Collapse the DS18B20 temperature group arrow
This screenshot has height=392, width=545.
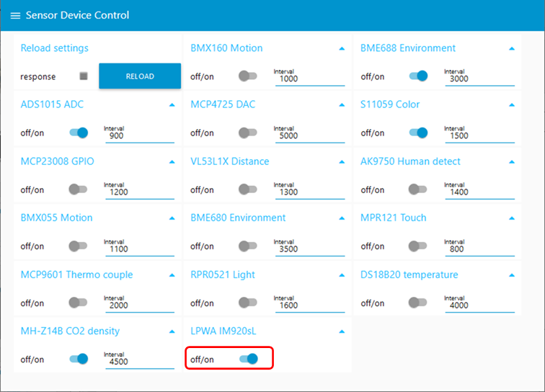[512, 275]
